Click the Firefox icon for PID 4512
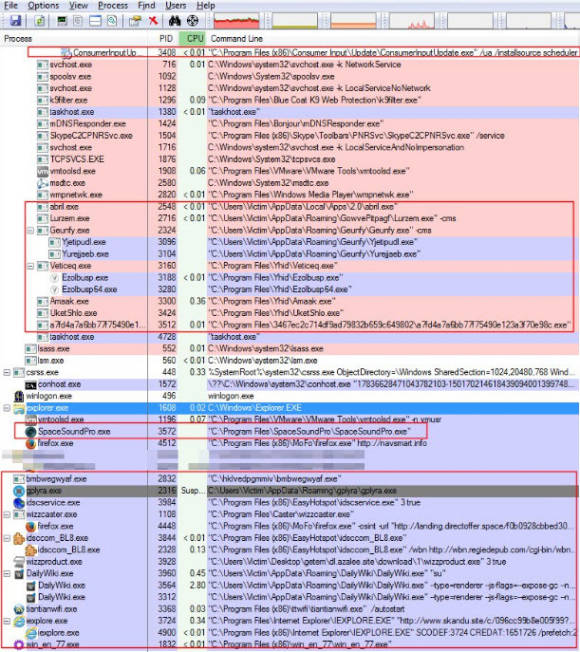Image resolution: width=580 pixels, height=652 pixels. (31, 444)
